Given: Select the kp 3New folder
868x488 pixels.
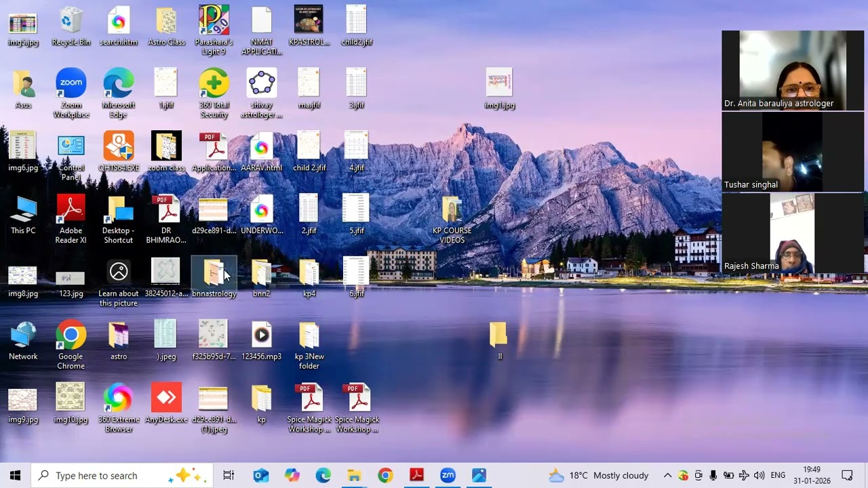Looking at the screenshot, I should click(309, 346).
